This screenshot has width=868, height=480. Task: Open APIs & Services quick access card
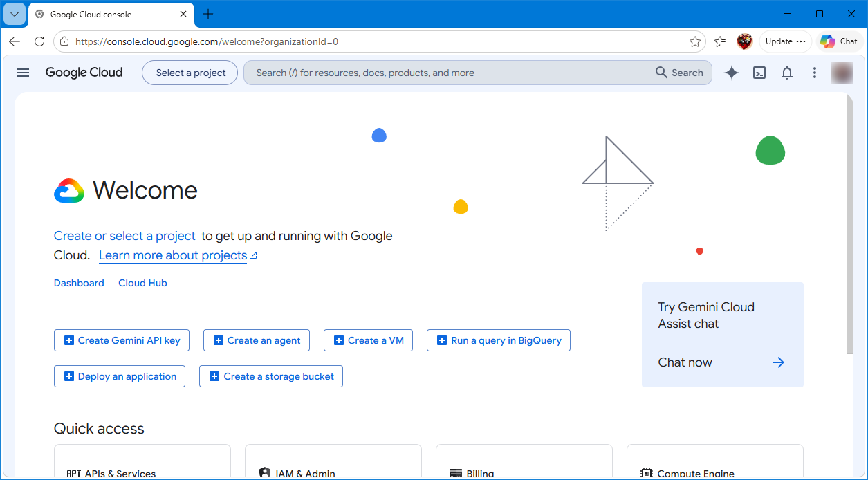142,462
